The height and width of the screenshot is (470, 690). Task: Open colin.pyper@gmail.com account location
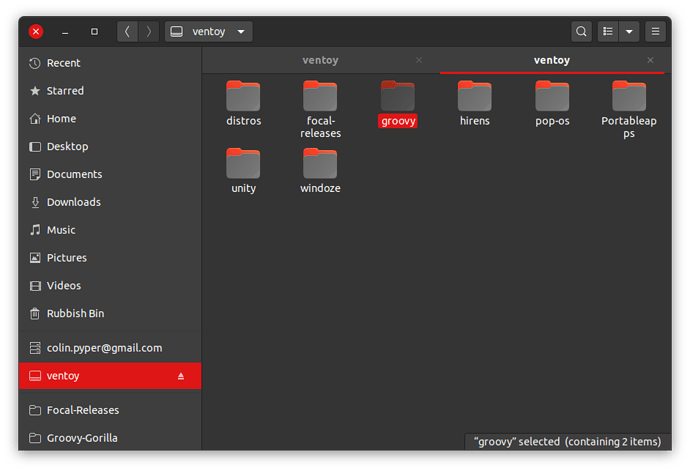coord(110,348)
